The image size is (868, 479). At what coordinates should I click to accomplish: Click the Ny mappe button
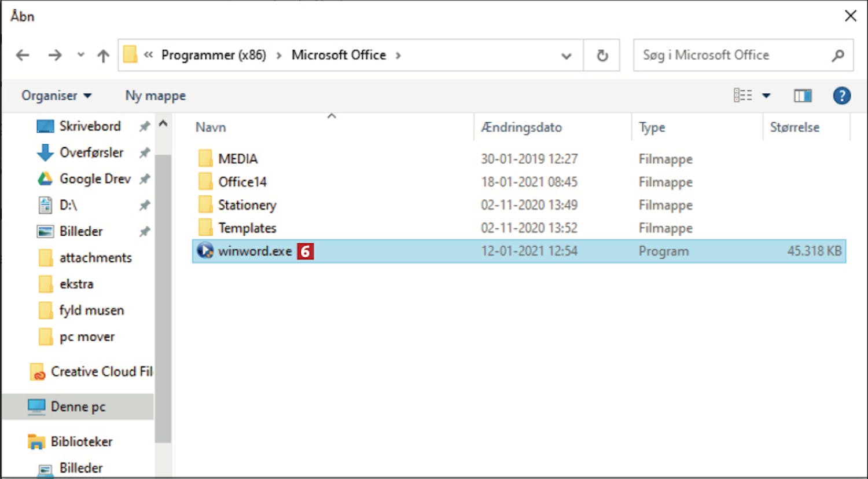coord(156,96)
